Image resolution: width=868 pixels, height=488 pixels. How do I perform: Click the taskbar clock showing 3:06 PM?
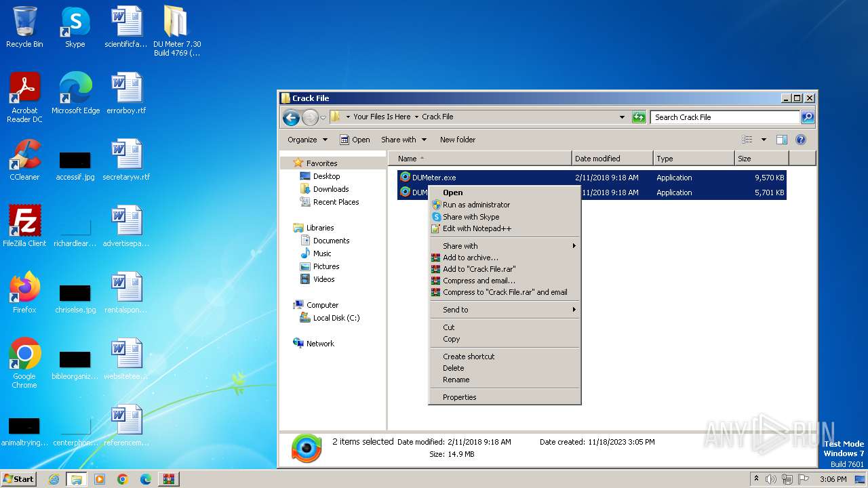point(833,479)
